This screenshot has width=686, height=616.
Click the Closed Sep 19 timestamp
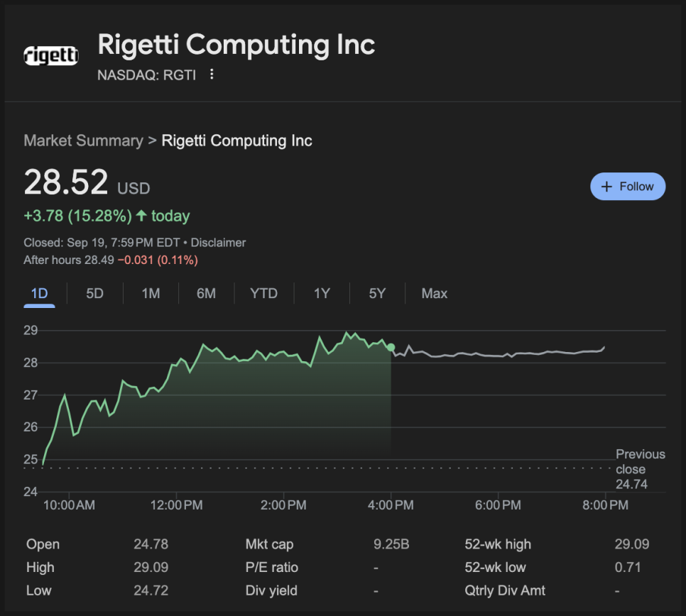(102, 243)
